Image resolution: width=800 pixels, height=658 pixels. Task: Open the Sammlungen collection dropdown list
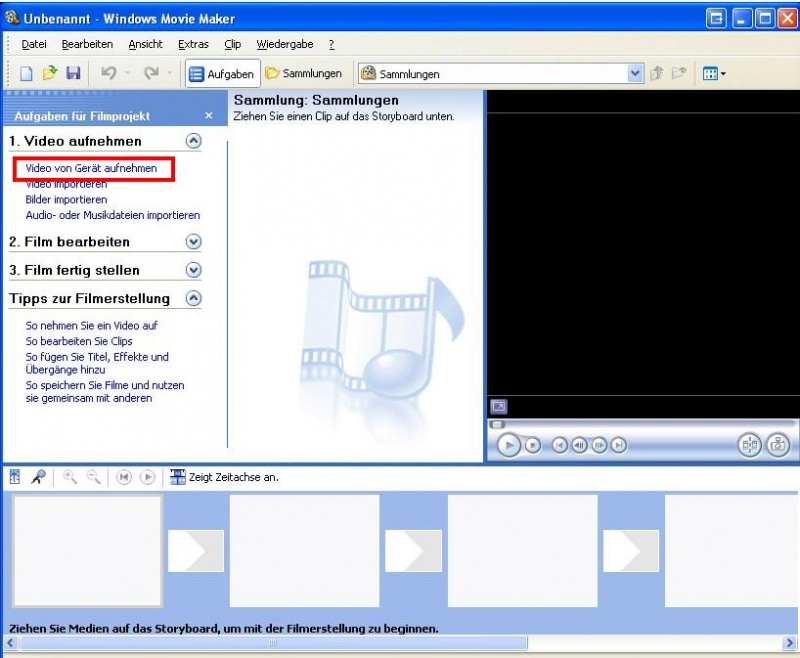coord(635,73)
